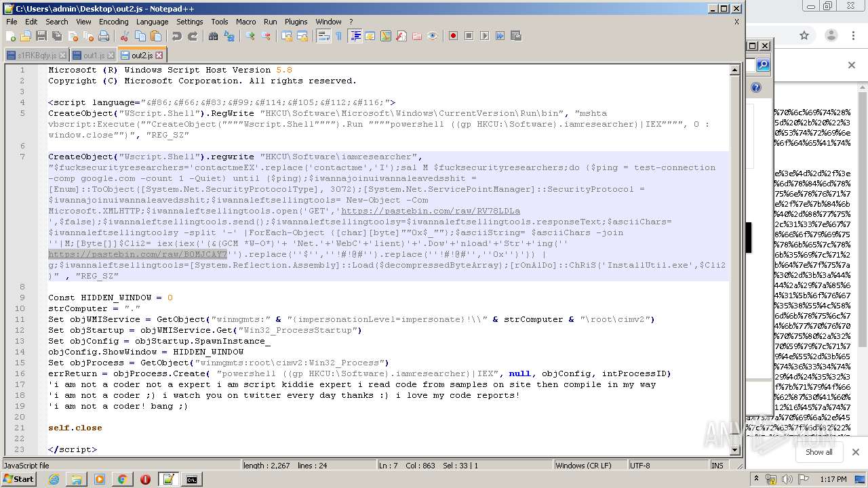This screenshot has width=868, height=488.
Task: Save the current file
Action: point(41,36)
